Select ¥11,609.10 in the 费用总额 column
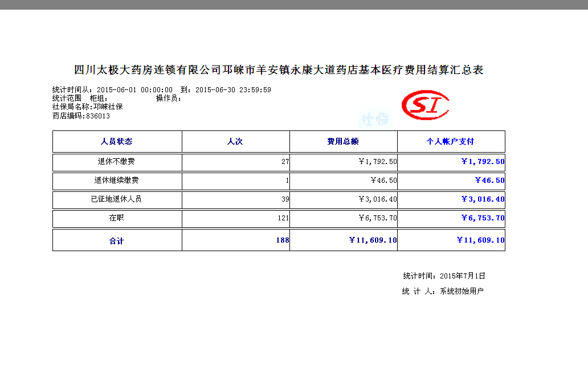This screenshot has height=381, width=588. click(373, 240)
